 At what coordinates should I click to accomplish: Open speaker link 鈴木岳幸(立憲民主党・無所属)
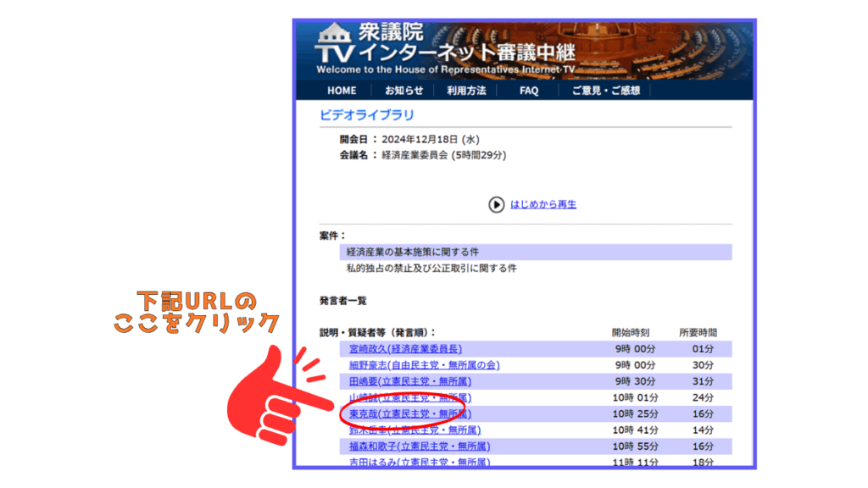[415, 430]
